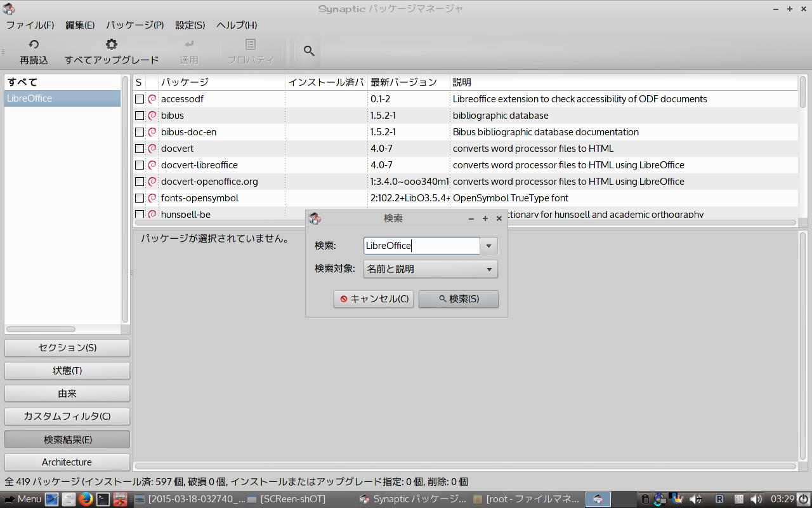Click the OpenSymbol TrueType font description
The image size is (812, 508).
tap(511, 198)
